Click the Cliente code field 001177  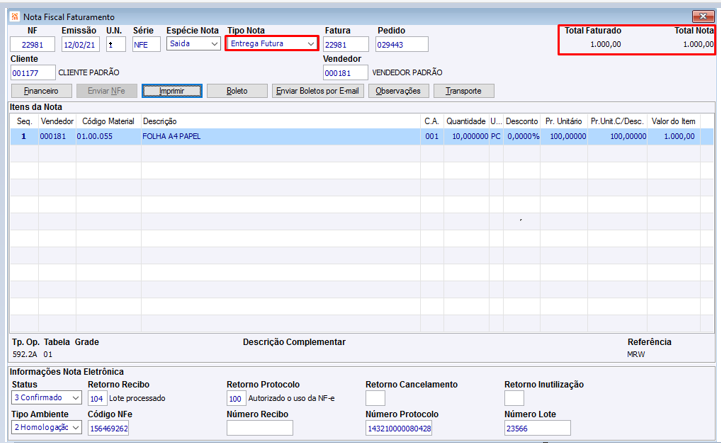33,73
